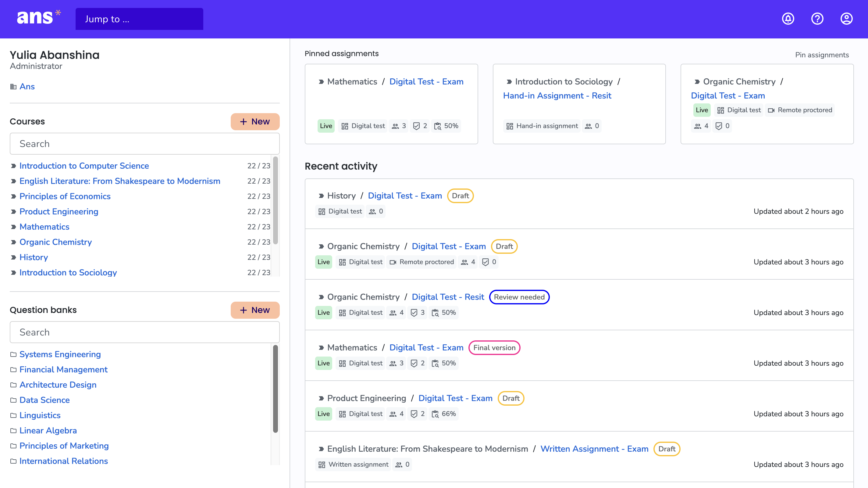This screenshot has height=488, width=868.
Task: Click the Draft badge on History row
Action: coord(460,196)
